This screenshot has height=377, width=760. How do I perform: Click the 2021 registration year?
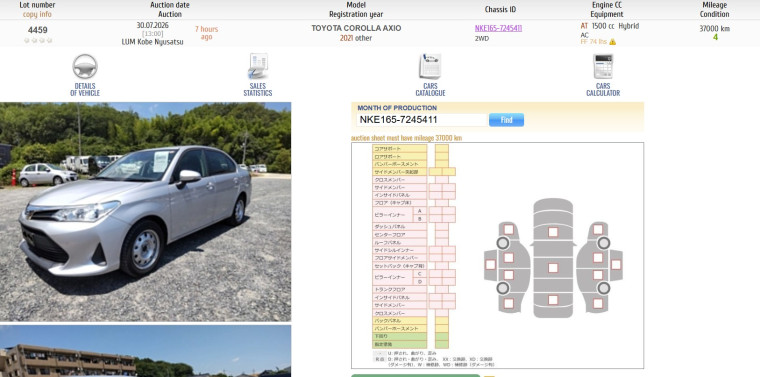(x=346, y=38)
